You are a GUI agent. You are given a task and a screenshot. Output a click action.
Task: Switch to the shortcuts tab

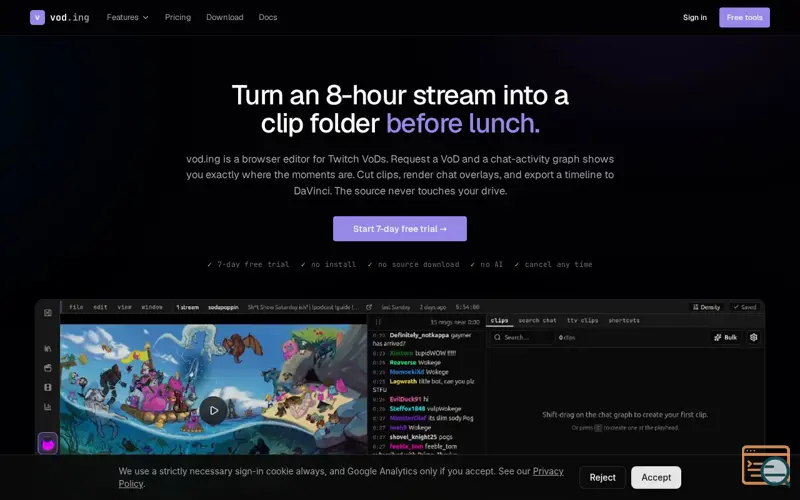(x=623, y=320)
